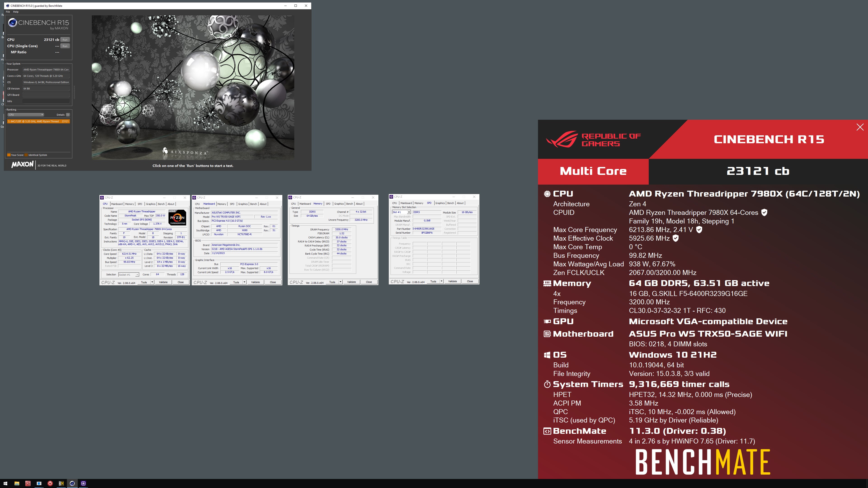Screen dimensions: 868x488
Task: Click the blue window taskbar icon
Action: tap(39, 483)
